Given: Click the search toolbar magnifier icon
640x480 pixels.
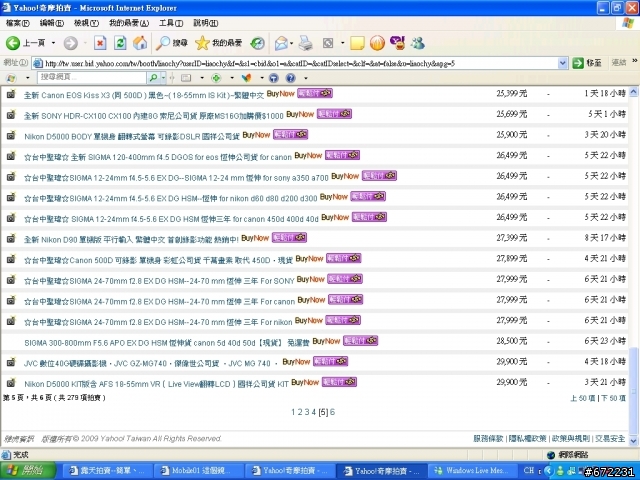Looking at the screenshot, I should tap(153, 77).
